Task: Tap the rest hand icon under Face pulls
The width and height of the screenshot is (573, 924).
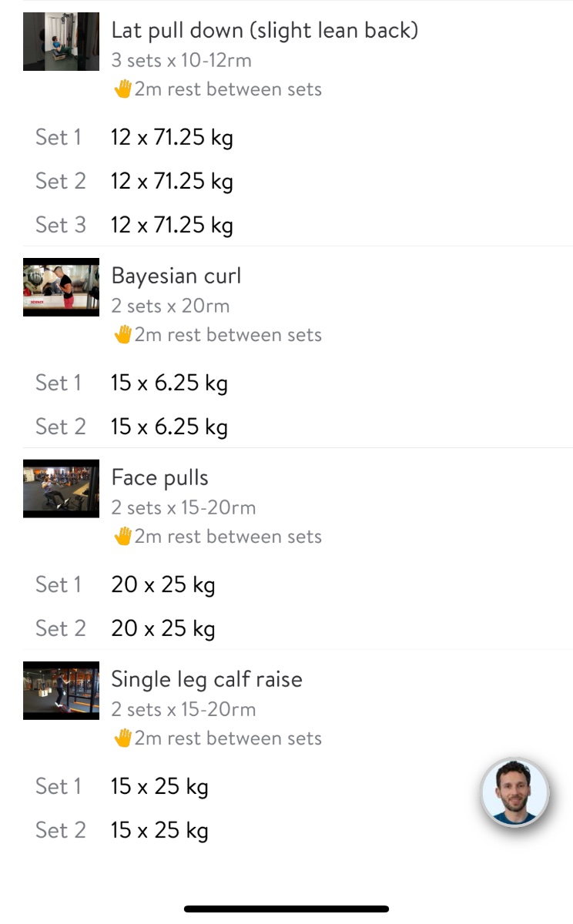Action: tap(122, 537)
